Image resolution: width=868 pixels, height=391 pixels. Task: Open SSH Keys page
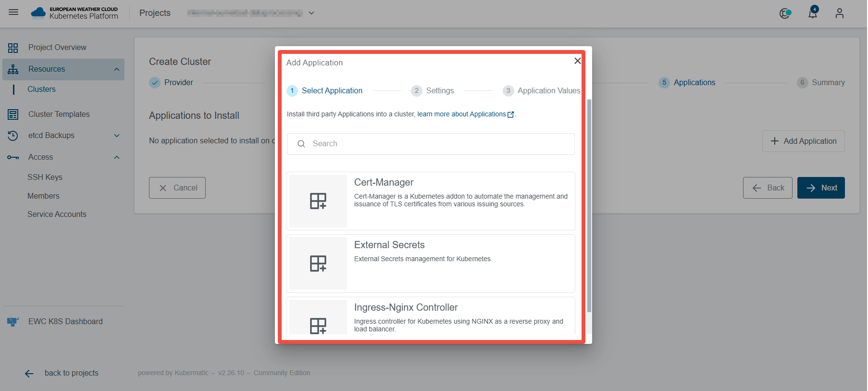coord(45,177)
